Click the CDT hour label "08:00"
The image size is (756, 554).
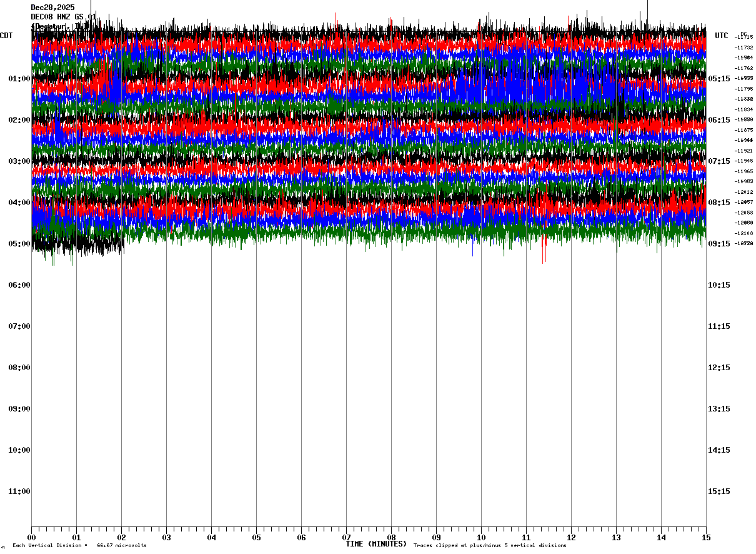(19, 368)
